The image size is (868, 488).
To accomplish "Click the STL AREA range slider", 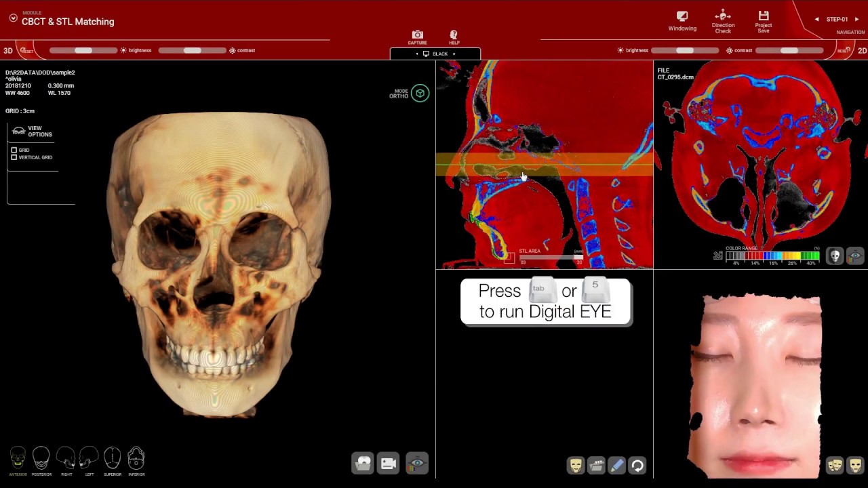I will (x=551, y=258).
